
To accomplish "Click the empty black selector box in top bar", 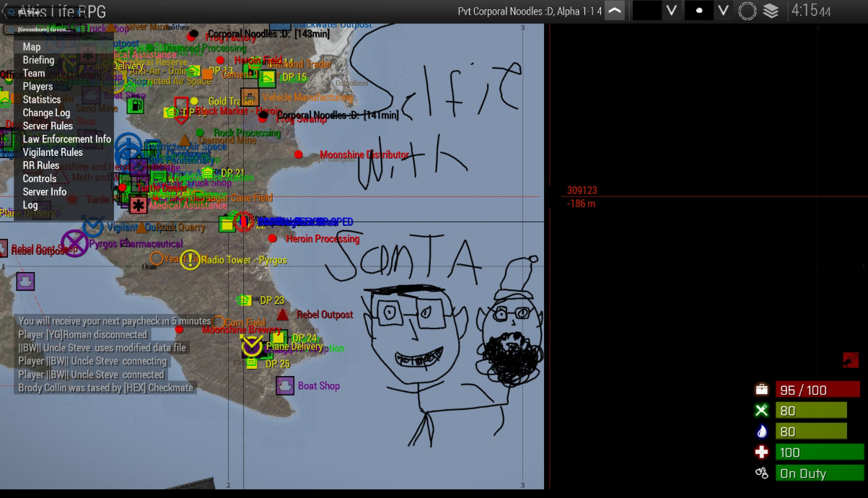I will (x=647, y=11).
